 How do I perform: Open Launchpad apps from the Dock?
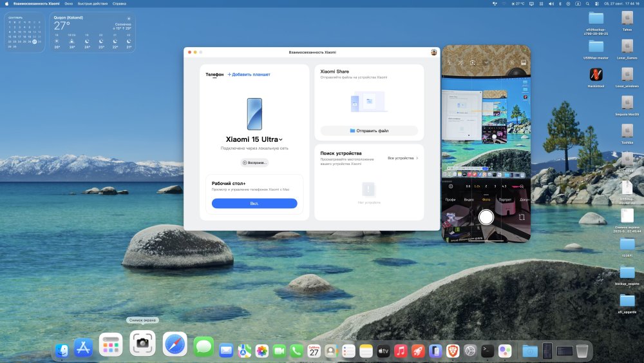pos(111,344)
